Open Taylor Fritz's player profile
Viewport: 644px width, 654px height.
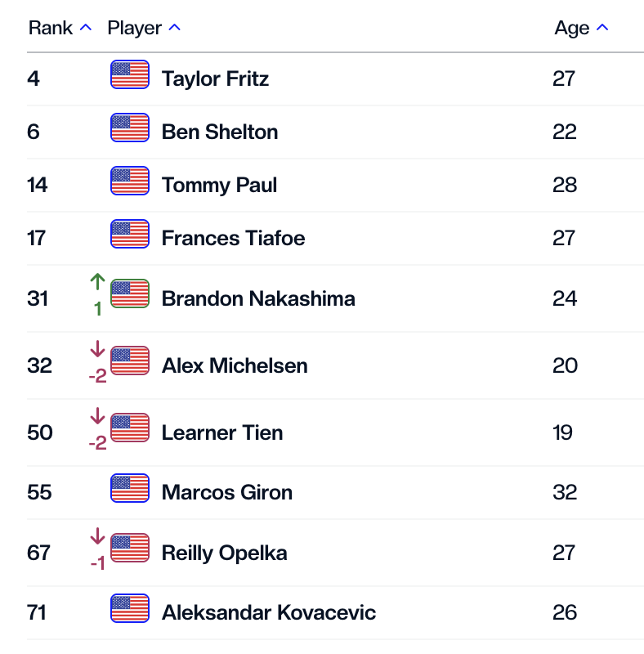point(215,79)
